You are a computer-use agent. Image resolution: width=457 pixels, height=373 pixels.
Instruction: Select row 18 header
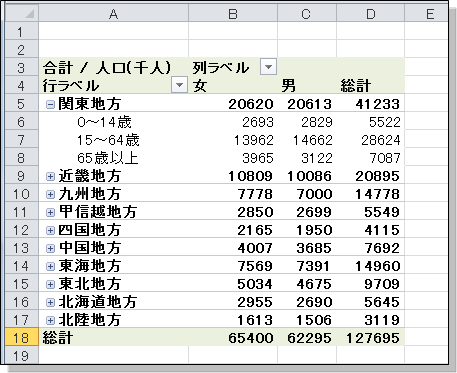(22, 338)
